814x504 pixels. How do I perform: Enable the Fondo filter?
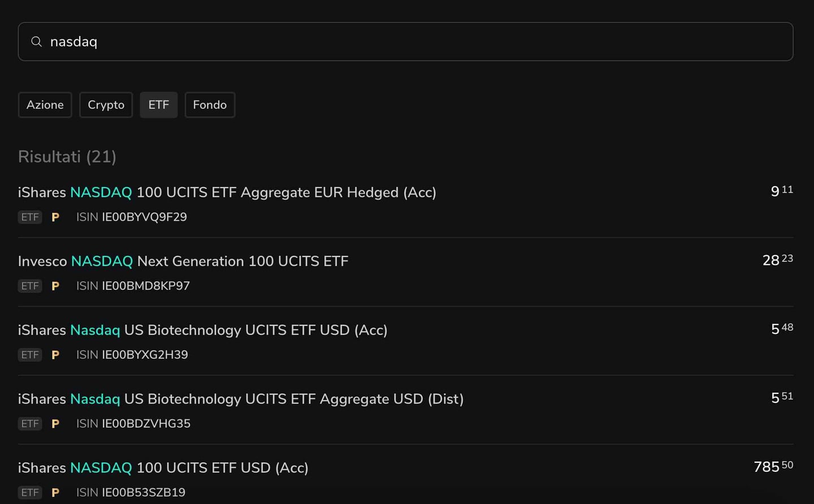(210, 105)
